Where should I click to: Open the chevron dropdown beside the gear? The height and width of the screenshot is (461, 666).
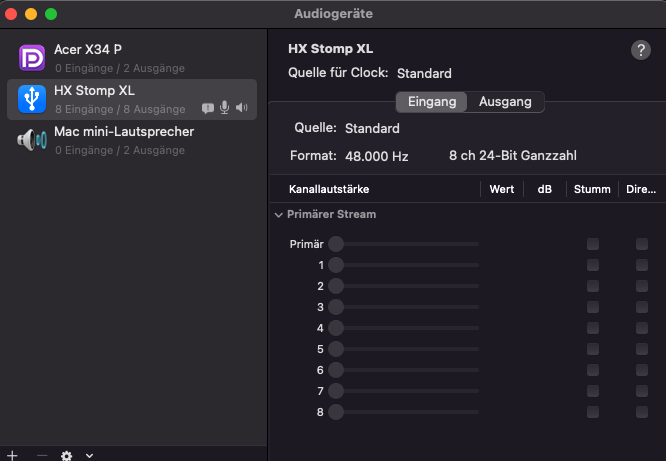click(x=89, y=455)
